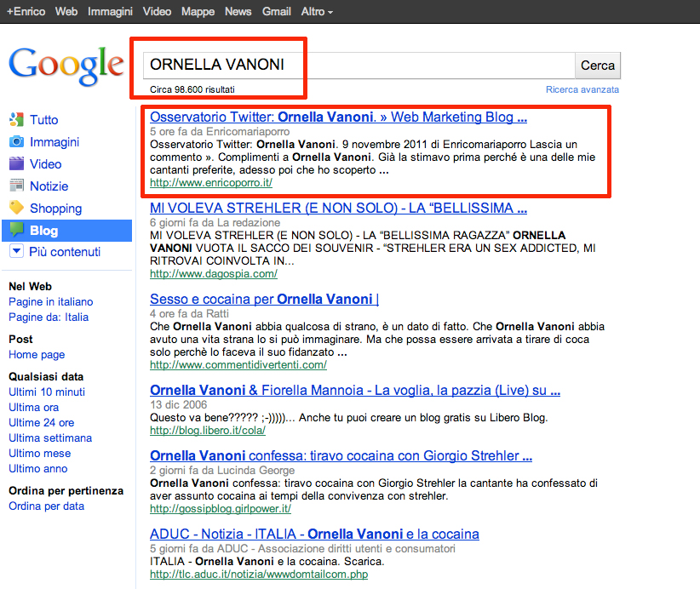Screen dimensions: 700x589
Task: Select the Immagini sidebar filter label
Action: 55,142
